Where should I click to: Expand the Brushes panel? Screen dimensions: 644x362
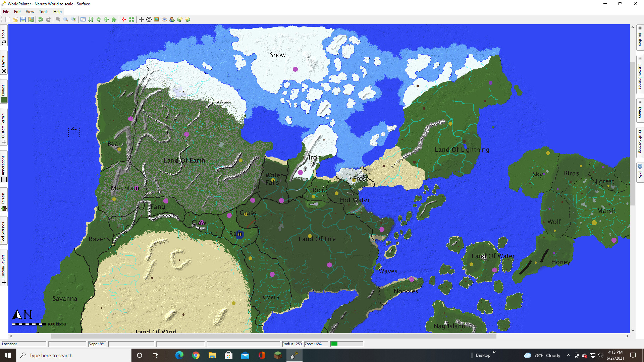pos(640,39)
